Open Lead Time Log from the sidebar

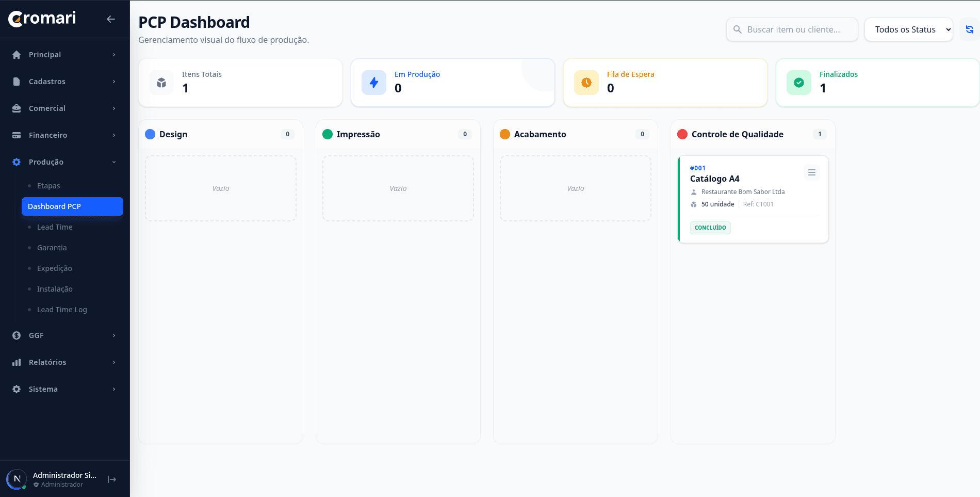pyautogui.click(x=62, y=309)
